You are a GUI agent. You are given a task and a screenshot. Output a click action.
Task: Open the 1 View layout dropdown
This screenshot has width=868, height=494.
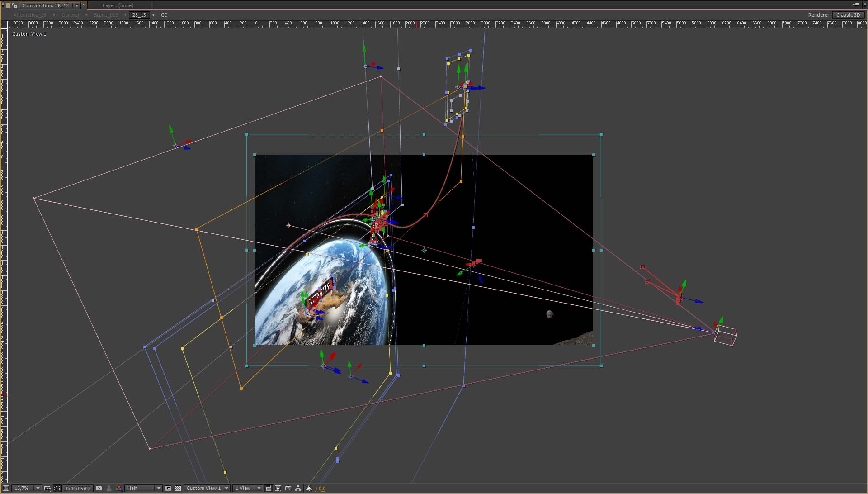click(x=247, y=488)
